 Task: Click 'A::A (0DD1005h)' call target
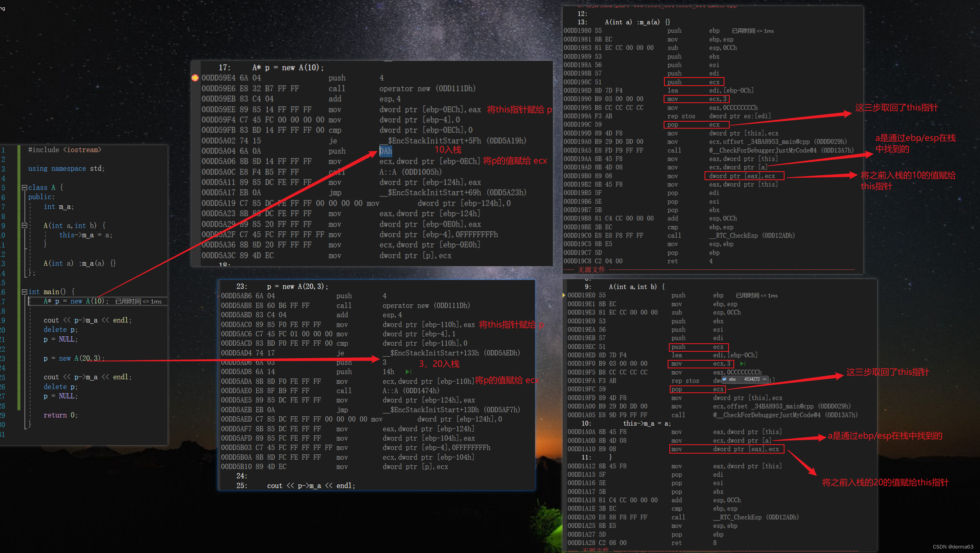coord(410,172)
